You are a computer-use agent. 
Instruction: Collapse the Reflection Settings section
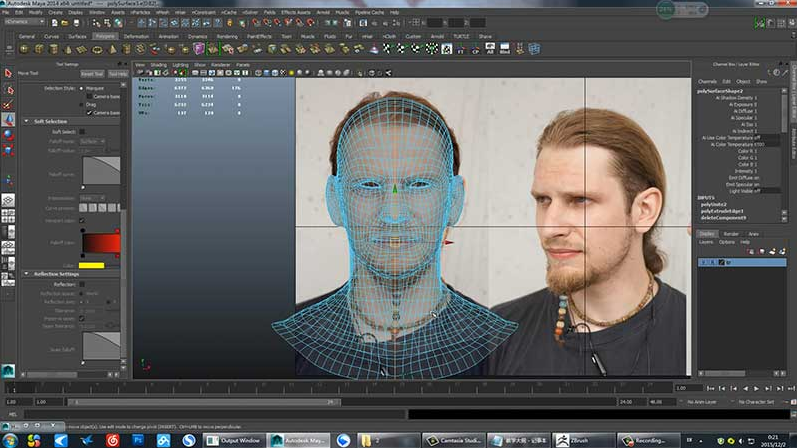pyautogui.click(x=26, y=274)
